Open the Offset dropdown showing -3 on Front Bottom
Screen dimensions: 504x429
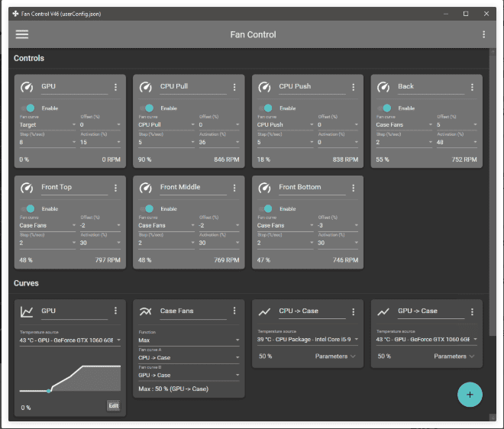pos(338,225)
